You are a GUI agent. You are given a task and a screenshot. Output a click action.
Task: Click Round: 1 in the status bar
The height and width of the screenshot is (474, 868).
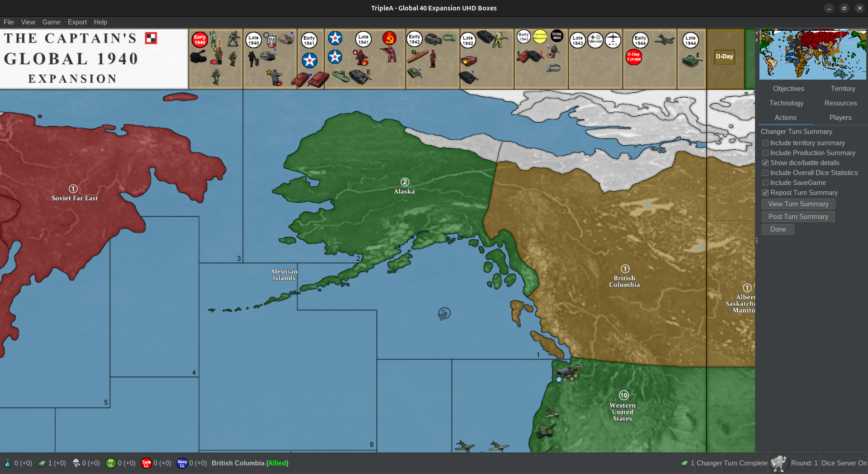point(804,463)
